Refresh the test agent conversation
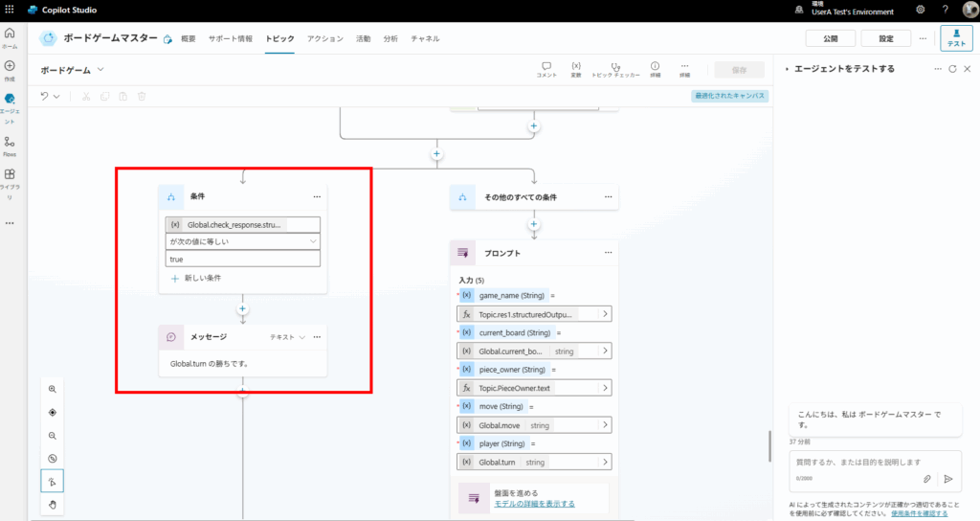The image size is (980, 521). (x=952, y=69)
